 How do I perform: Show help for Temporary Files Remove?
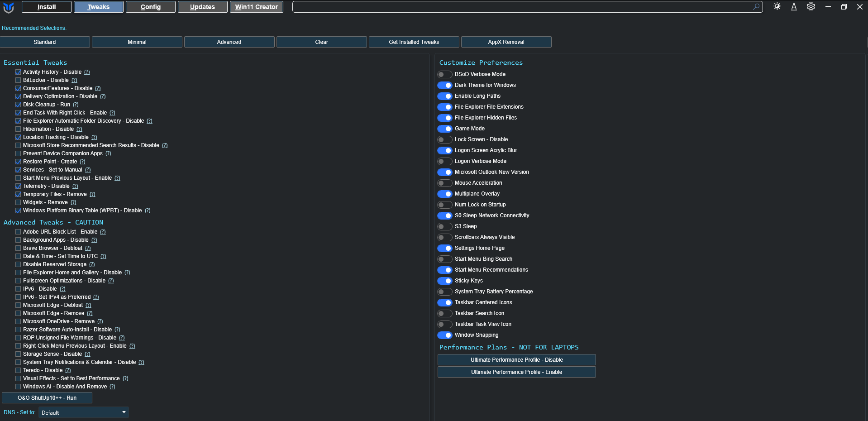point(92,194)
